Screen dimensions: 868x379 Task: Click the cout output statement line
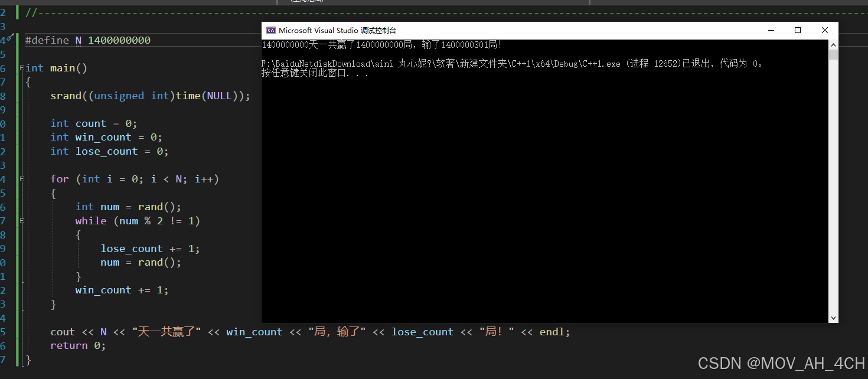click(x=311, y=332)
